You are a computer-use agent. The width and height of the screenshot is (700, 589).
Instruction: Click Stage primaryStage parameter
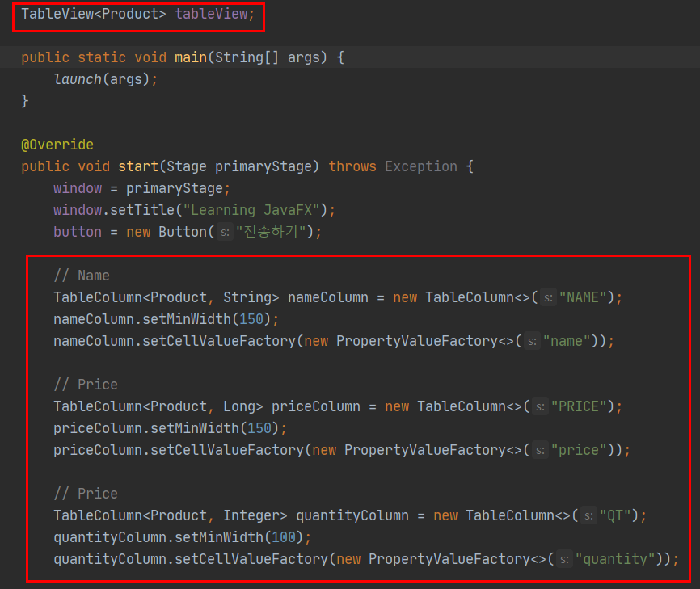point(239,166)
